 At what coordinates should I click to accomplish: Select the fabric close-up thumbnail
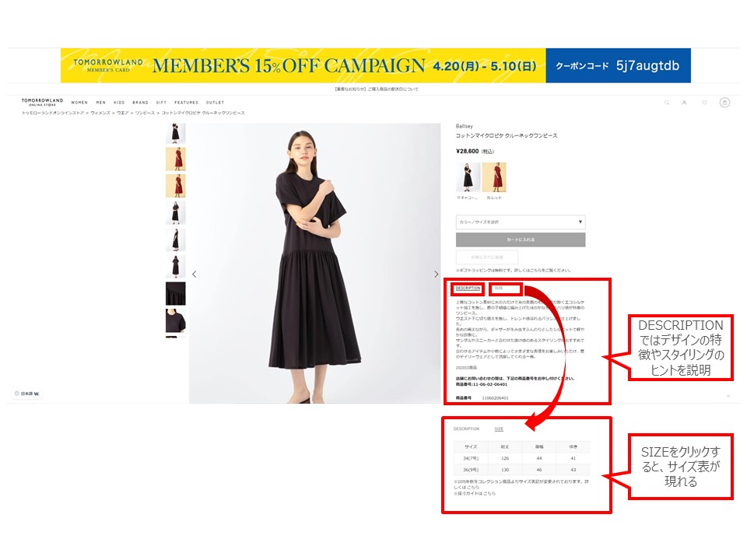[x=175, y=294]
